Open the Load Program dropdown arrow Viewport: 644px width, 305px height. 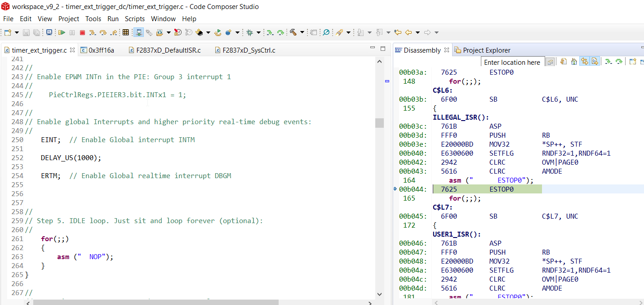[x=169, y=32]
